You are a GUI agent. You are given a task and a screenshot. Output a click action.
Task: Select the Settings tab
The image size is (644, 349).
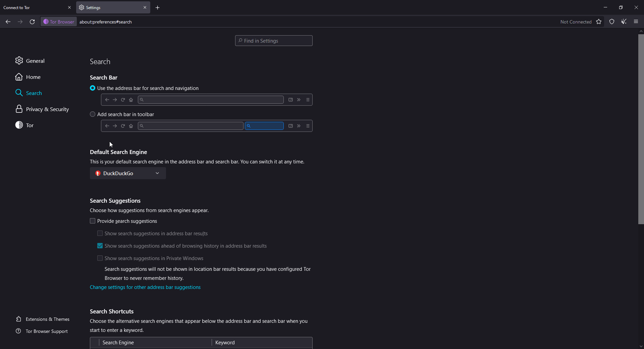[113, 7]
